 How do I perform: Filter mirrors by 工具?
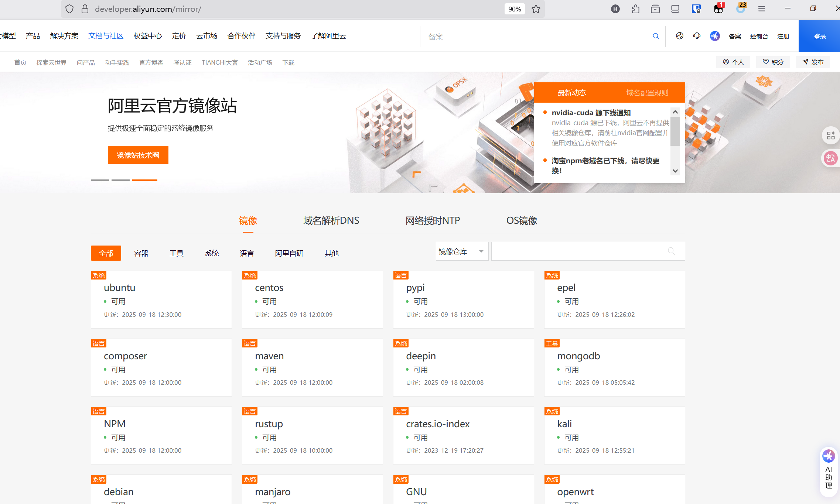point(177,253)
